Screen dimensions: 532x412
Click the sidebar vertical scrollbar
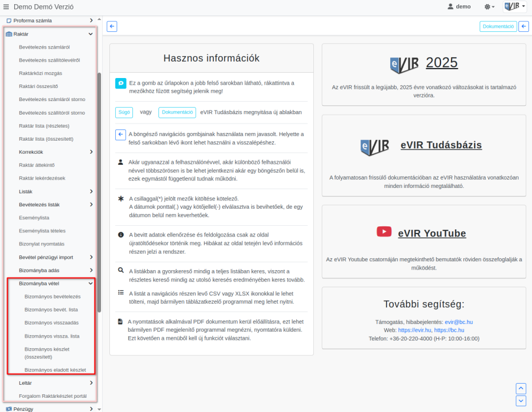99,193
